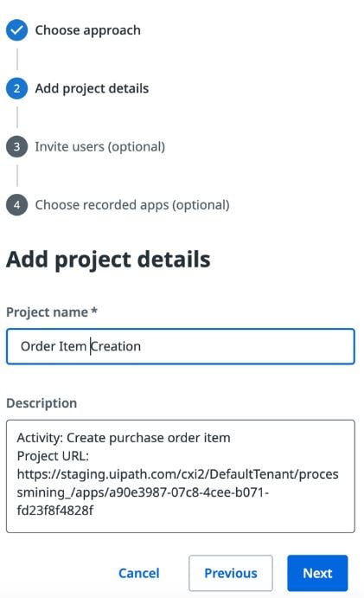The image size is (364, 598).
Task: Click the step 3 numbered circle
Action: [16, 147]
